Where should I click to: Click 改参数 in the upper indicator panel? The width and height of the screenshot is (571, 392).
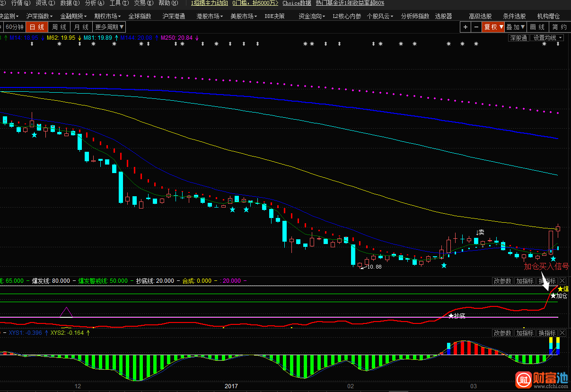502,281
